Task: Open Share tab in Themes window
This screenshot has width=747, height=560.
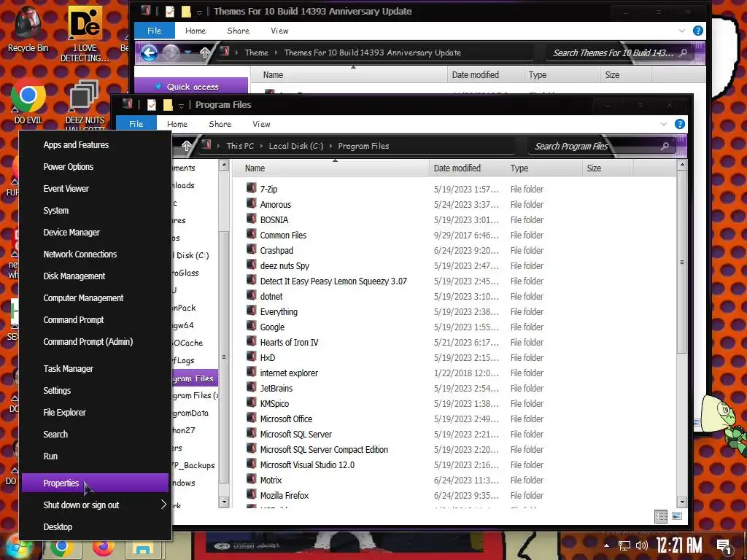Action: (x=239, y=31)
